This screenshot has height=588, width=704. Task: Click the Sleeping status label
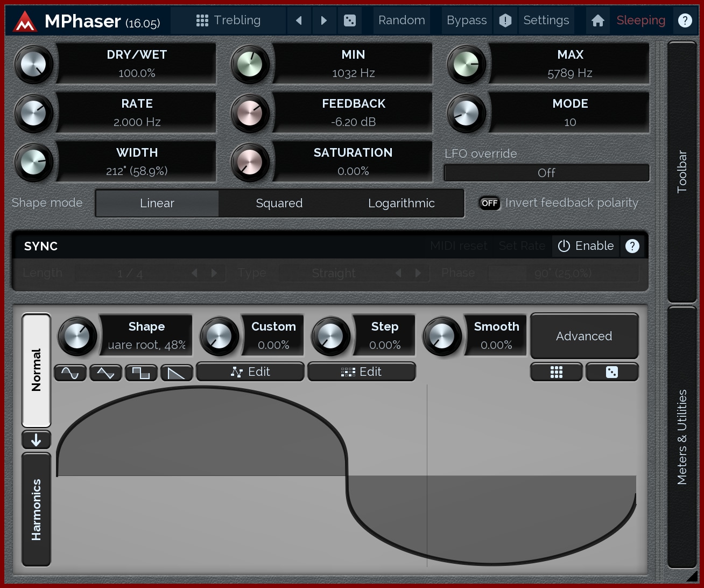(640, 20)
